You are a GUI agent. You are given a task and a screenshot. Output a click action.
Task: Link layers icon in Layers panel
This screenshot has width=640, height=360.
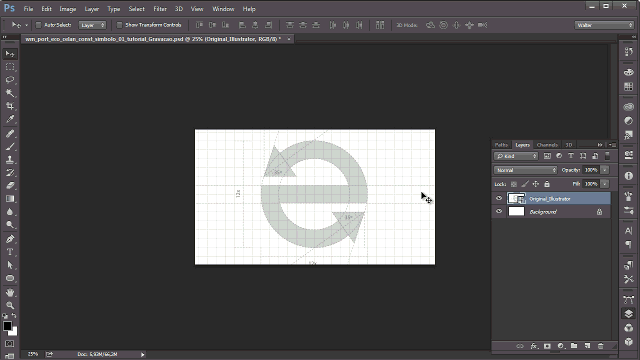click(x=520, y=346)
